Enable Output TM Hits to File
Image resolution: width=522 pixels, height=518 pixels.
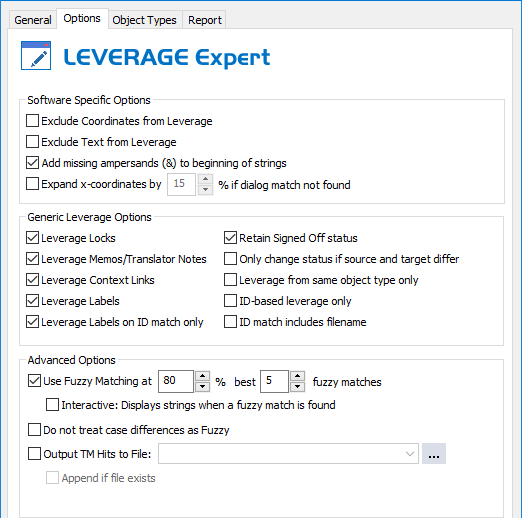click(34, 454)
